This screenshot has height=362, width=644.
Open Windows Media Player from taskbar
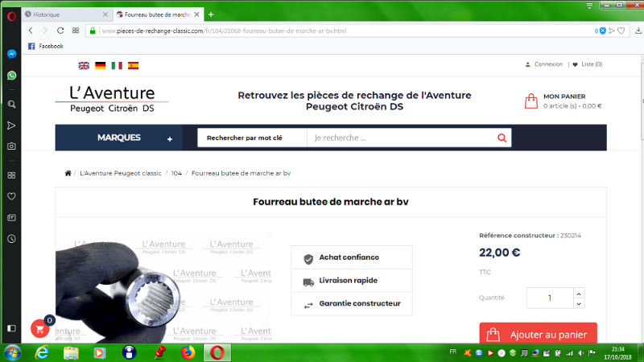tap(100, 352)
